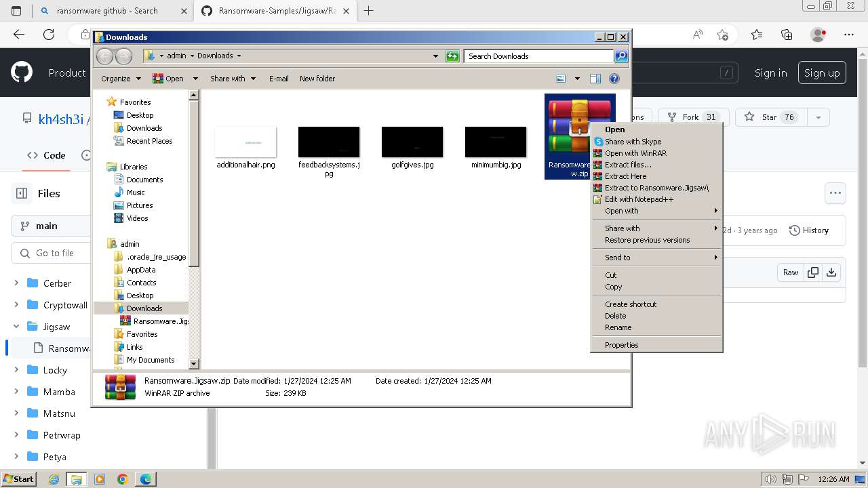Open the address bar history dropdown
Viewport: 868px width, 488px height.
pyautogui.click(x=435, y=56)
